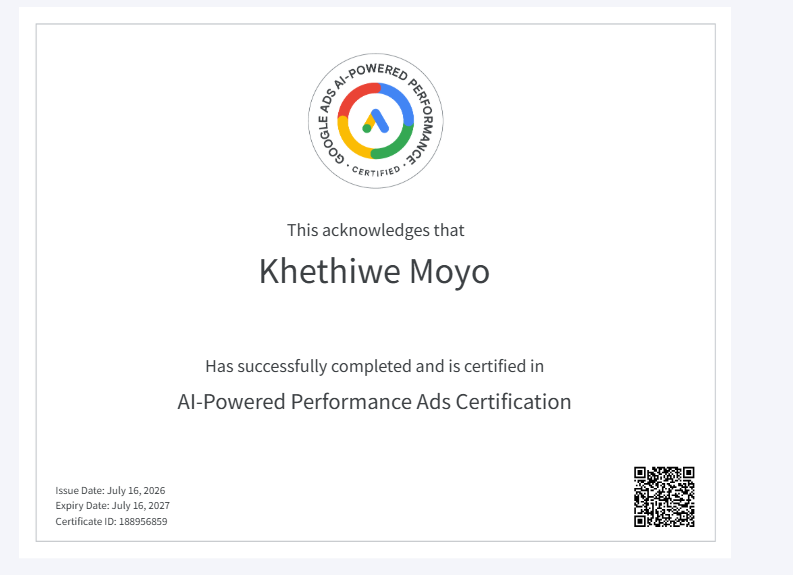Select the name Khethiwe Moyo
This screenshot has height=575, width=793.
[x=374, y=272]
